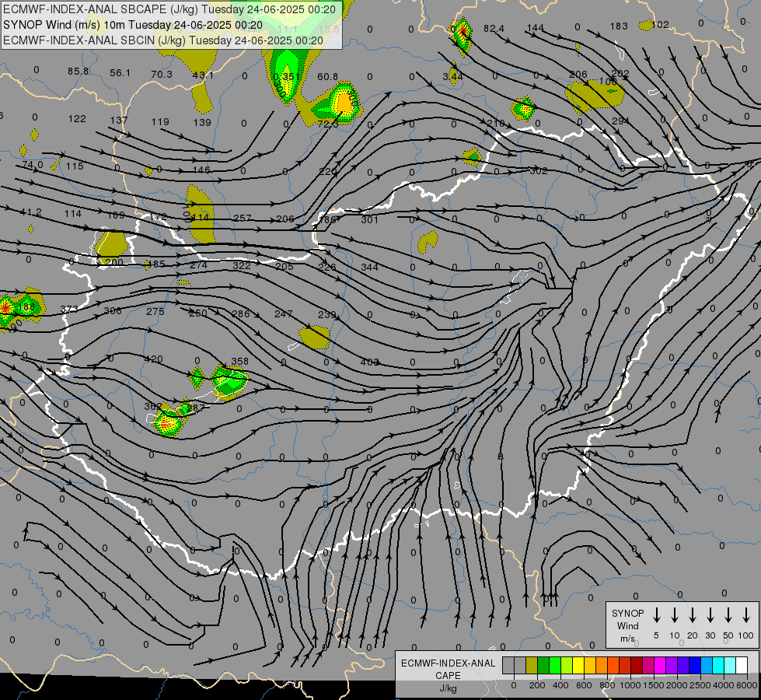Image resolution: width=761 pixels, height=700 pixels.
Task: Click the 20 m/s wind arrow in legend
Action: [x=693, y=615]
